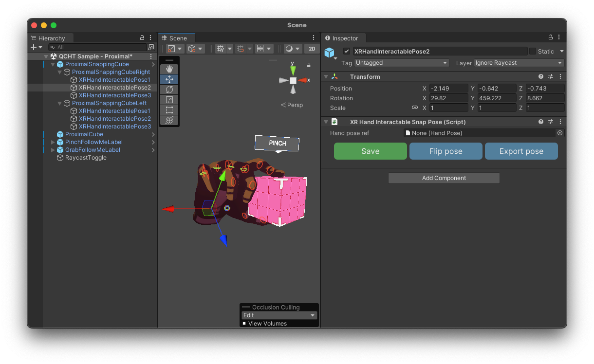594x364 pixels.
Task: Collapse the Transform component
Action: point(326,76)
